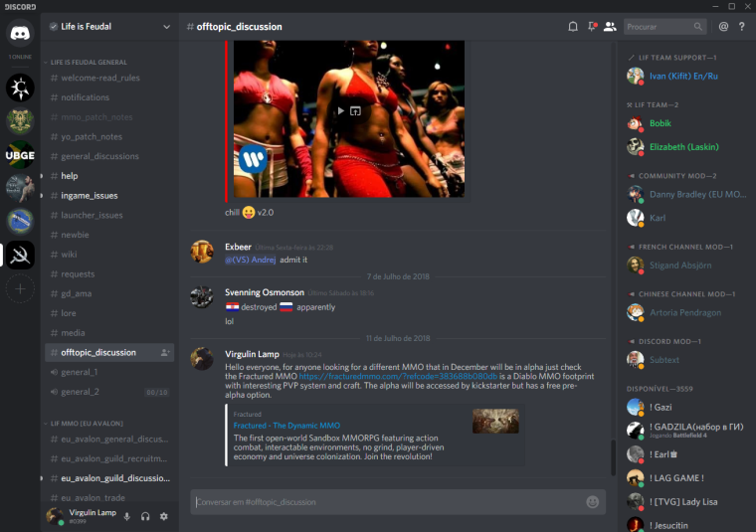The height and width of the screenshot is (532, 756).
Task: Play the embedded music video
Action: tap(341, 110)
